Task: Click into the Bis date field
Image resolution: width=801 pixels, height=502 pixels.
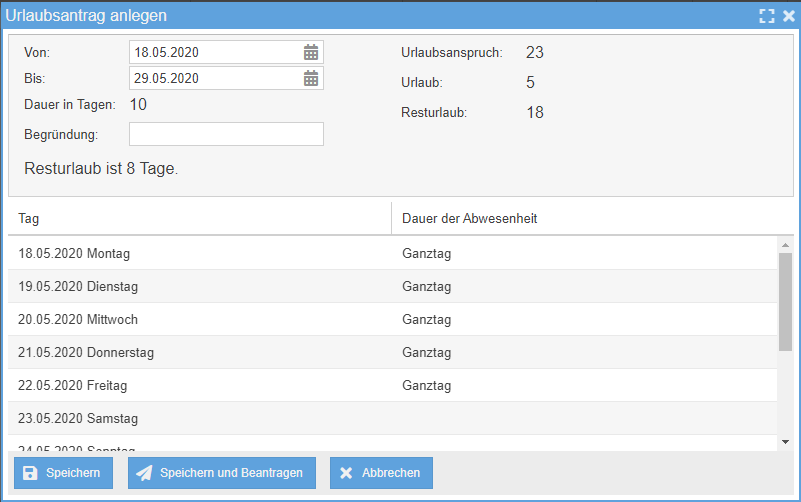Action: [x=215, y=79]
